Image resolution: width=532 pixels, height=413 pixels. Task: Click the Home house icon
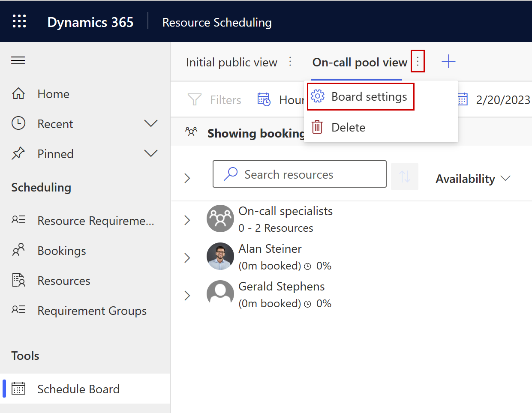pyautogui.click(x=18, y=93)
